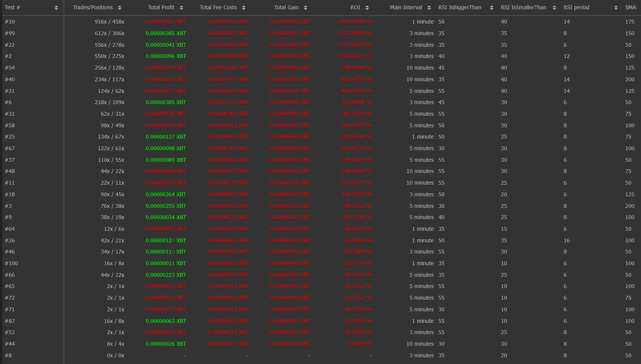Toggle sort arrows for Total Profit column
Viewport: 641px width, 364px height.
point(181,8)
